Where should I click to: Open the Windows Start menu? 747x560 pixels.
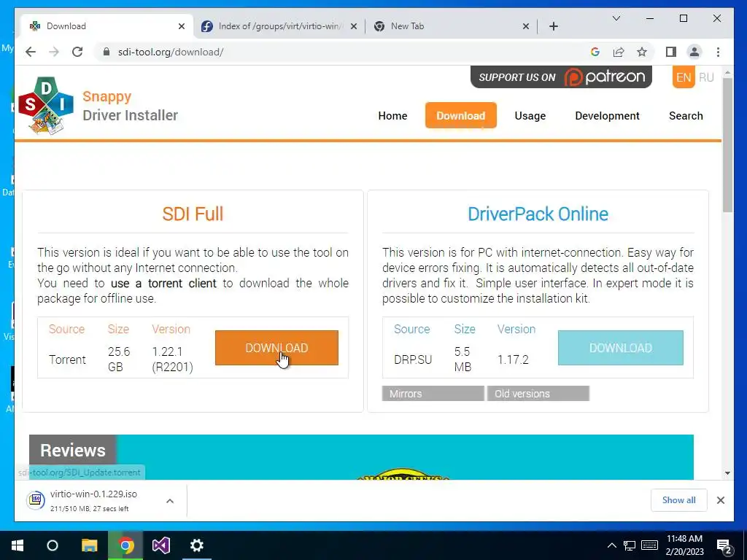point(18,545)
